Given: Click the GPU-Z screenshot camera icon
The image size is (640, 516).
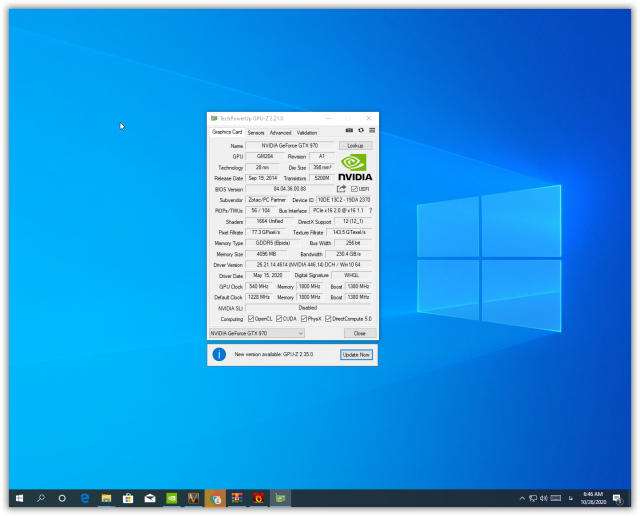Looking at the screenshot, I should coord(349,130).
